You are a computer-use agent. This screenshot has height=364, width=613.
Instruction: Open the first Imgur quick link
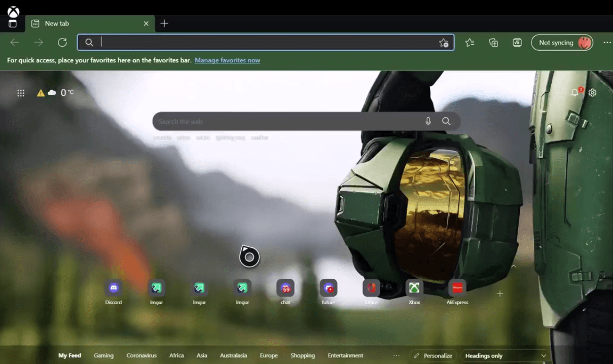pyautogui.click(x=156, y=289)
